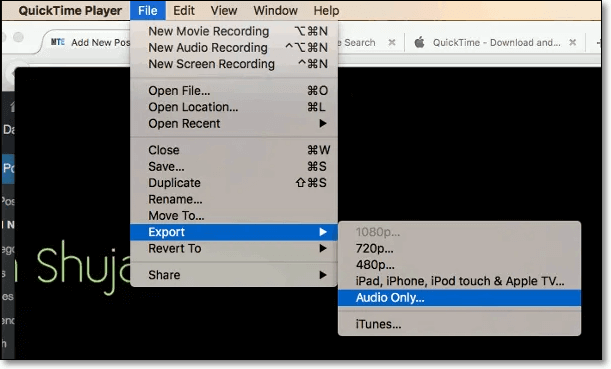Expand the Revert To submenu

point(234,249)
